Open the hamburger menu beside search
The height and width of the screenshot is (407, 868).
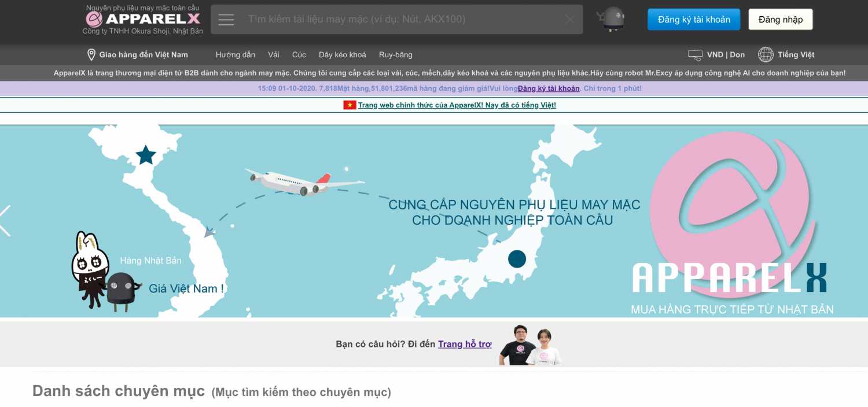(226, 20)
